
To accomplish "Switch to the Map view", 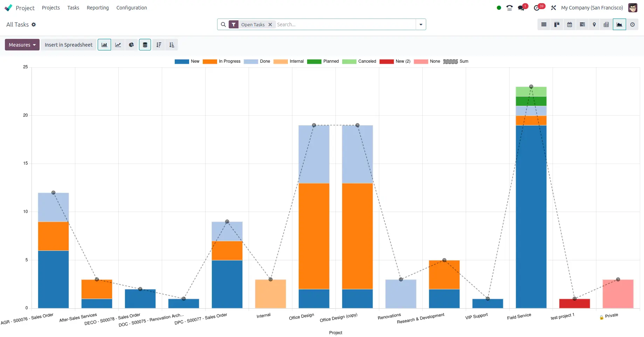I will point(594,25).
